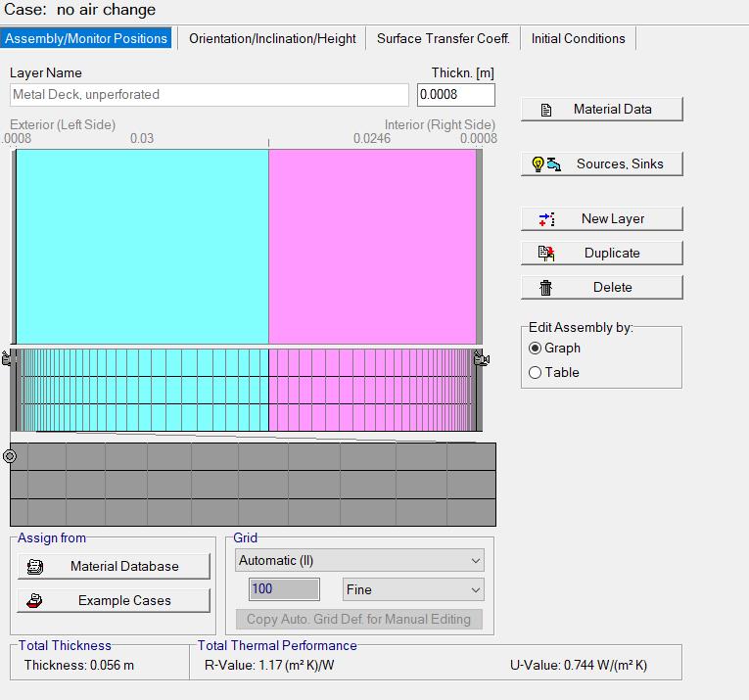Click the Delete trash can icon
Viewport: 749px width, 700px height.
[546, 288]
